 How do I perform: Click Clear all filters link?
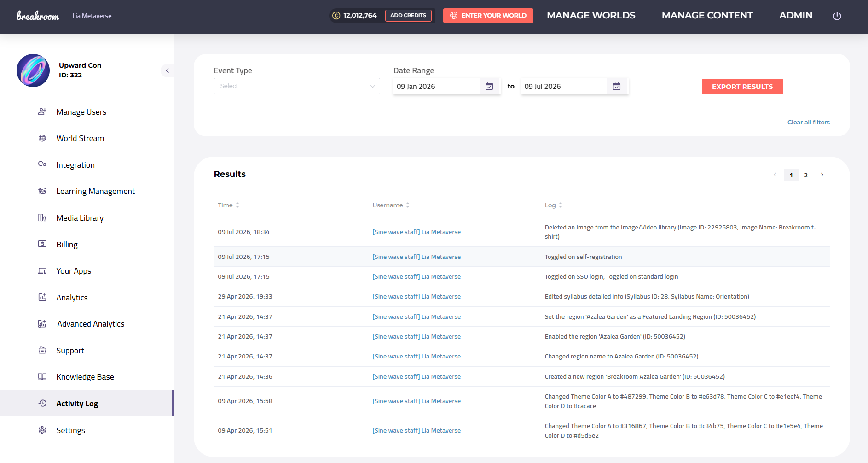[x=809, y=122]
